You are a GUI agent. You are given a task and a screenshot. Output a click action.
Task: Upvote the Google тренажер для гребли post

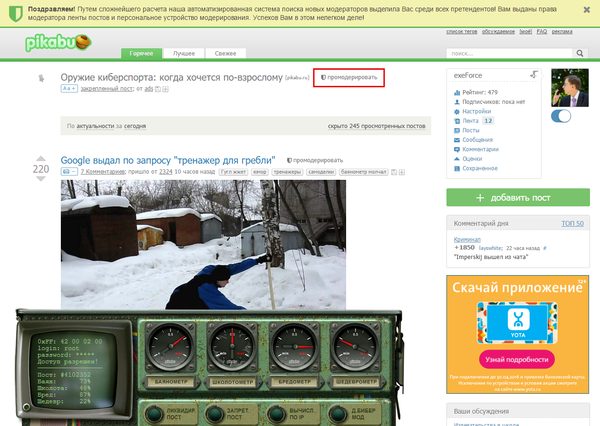tap(41, 158)
